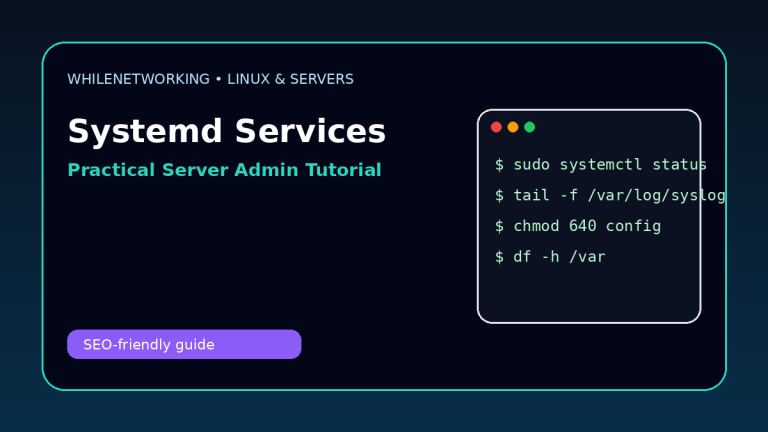
Task: Click the purple SEO-friendly guide badge
Action: [184, 344]
